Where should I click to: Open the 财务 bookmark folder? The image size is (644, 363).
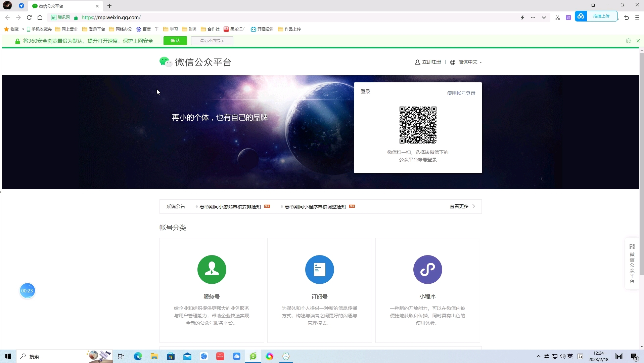tap(189, 29)
